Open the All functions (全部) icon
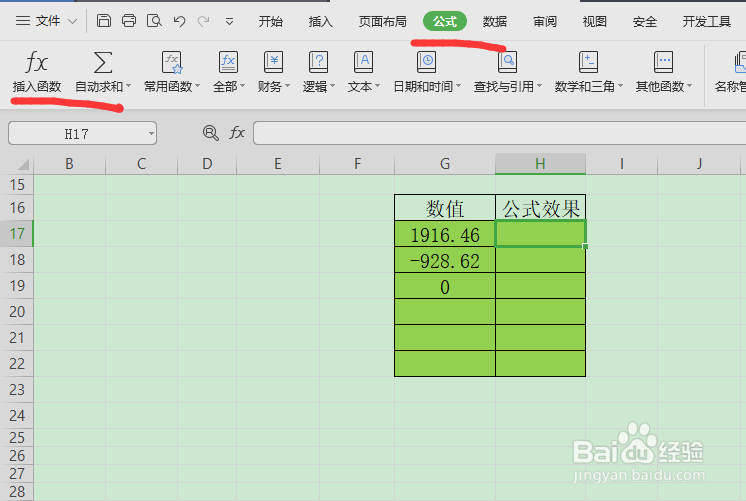This screenshot has height=501, width=746. pyautogui.click(x=228, y=62)
